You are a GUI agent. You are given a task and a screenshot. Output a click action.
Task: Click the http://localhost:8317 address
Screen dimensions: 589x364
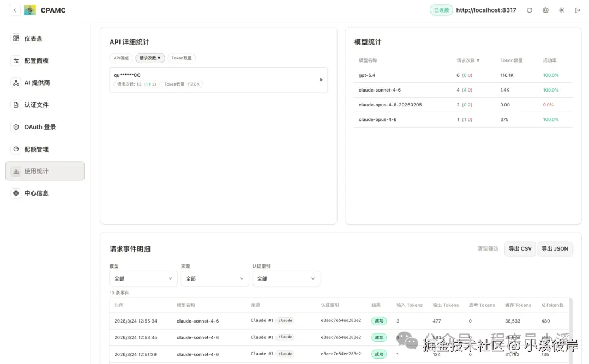(x=486, y=10)
